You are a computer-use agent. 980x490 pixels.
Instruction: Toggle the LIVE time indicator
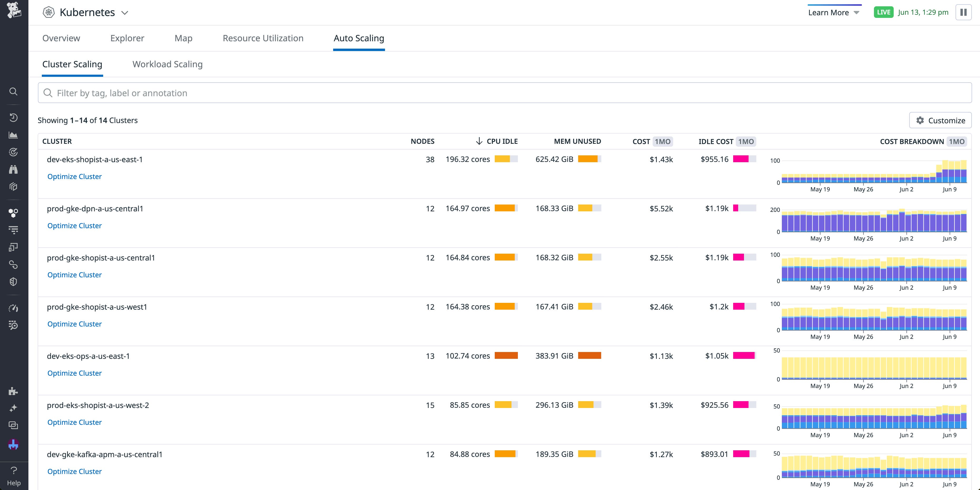tap(883, 12)
